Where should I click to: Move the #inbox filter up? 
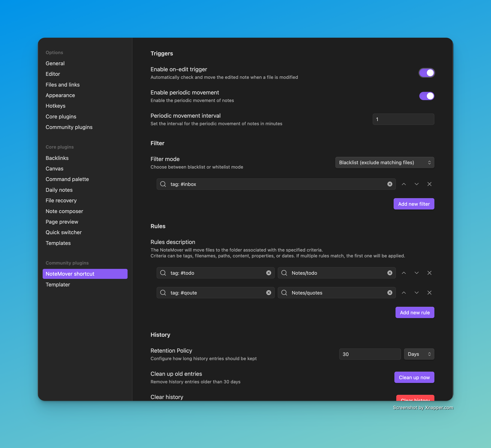tap(404, 184)
